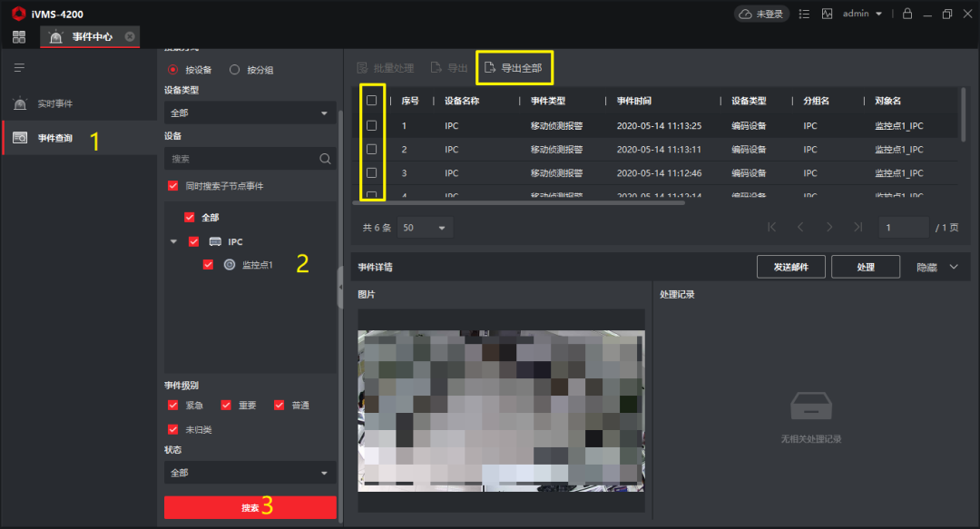This screenshot has width=980, height=529.
Task: Lock the client with the padlock icon
Action: (907, 13)
